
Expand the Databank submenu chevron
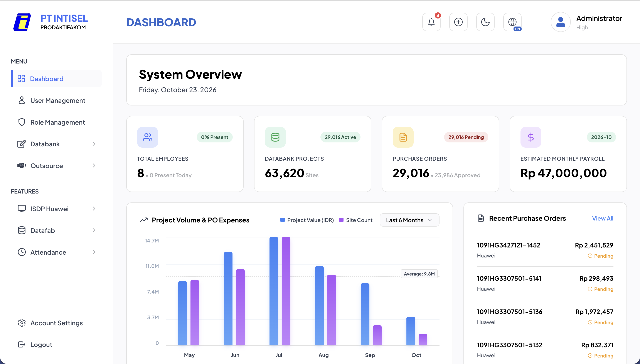94,144
